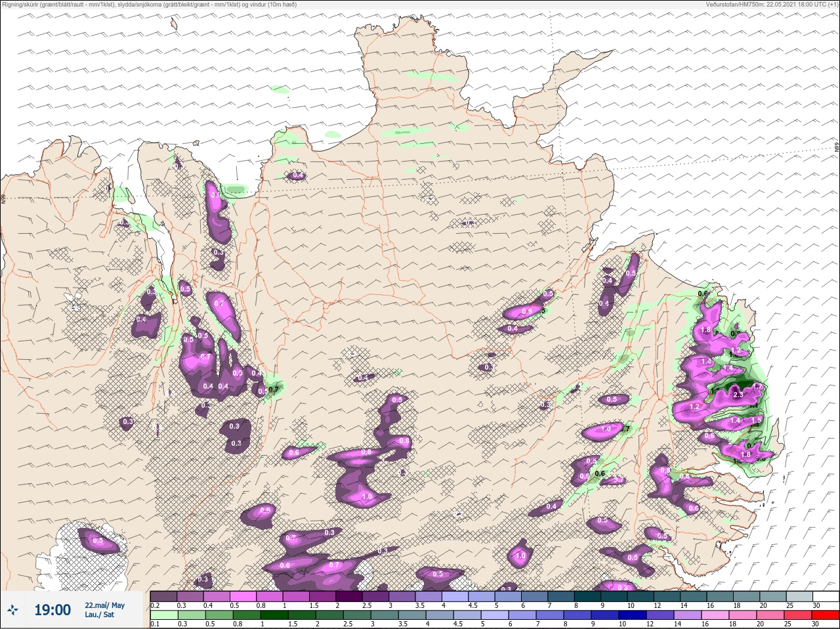Screen dimensions: 840x629
Task: Click the '2.3' precipitation value on the map
Action: [x=738, y=395]
